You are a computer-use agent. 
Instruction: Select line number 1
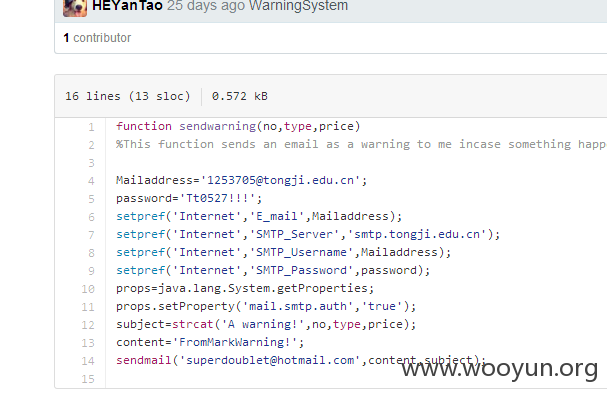tap(91, 127)
